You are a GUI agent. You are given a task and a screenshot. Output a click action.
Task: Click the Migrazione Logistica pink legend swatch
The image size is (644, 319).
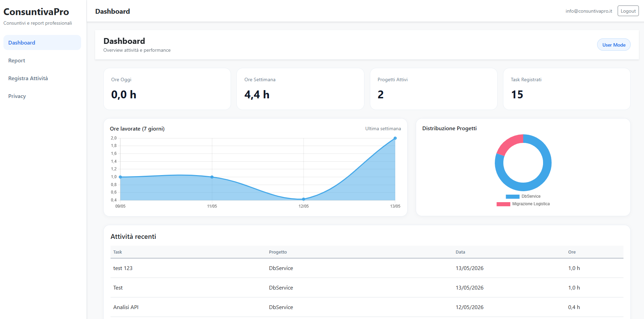[503, 204]
